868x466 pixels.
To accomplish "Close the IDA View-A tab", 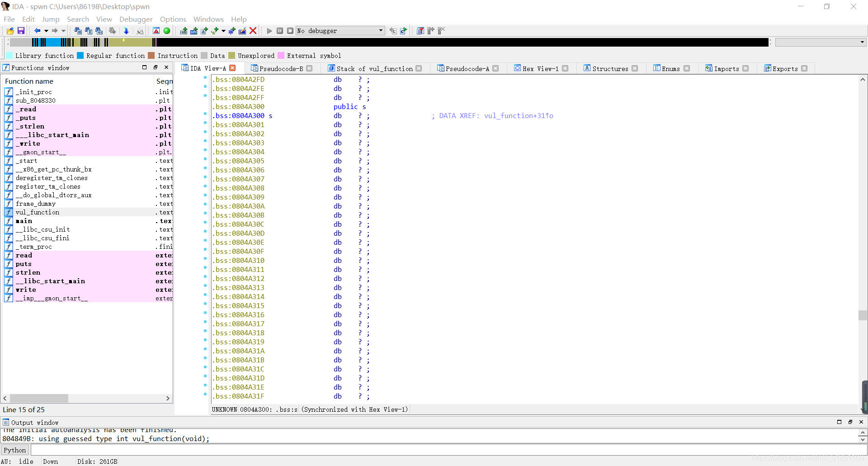I will coord(232,68).
